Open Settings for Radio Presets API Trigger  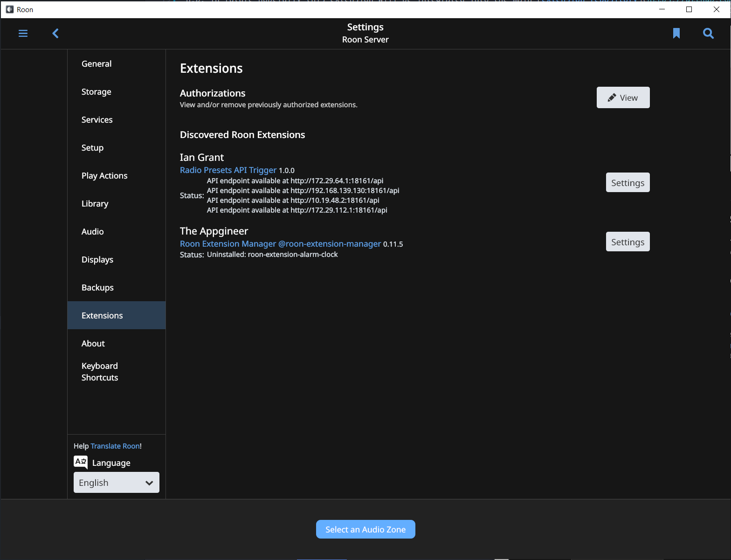click(x=628, y=182)
